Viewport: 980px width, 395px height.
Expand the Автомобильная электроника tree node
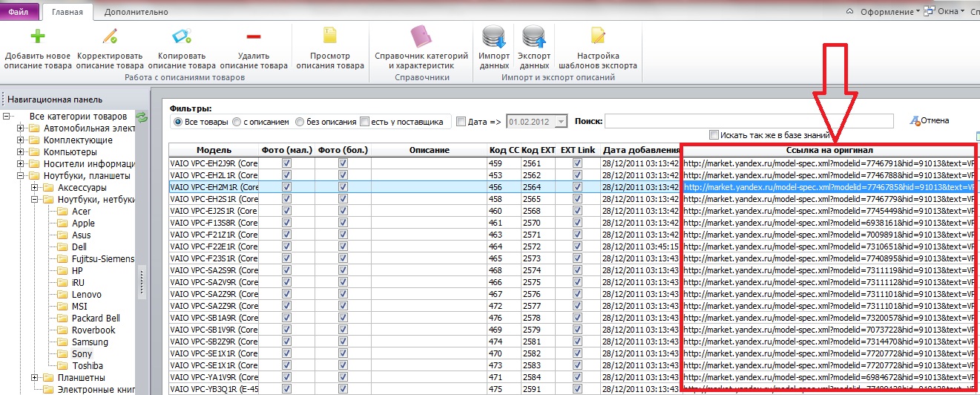click(x=21, y=128)
